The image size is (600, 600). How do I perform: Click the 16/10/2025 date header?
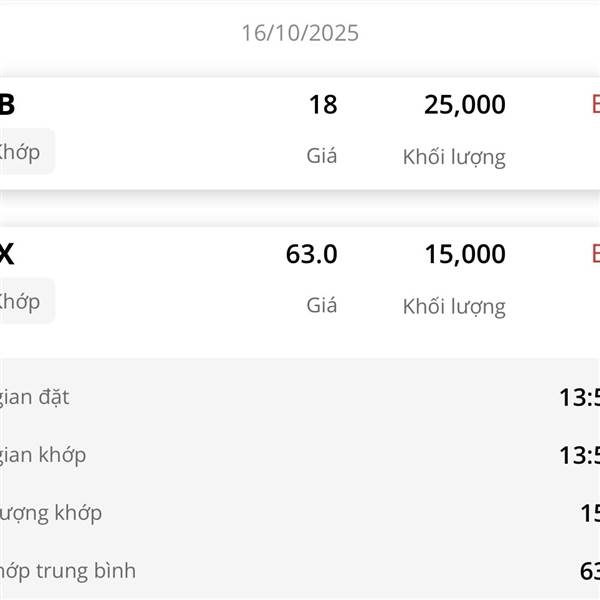(x=300, y=33)
